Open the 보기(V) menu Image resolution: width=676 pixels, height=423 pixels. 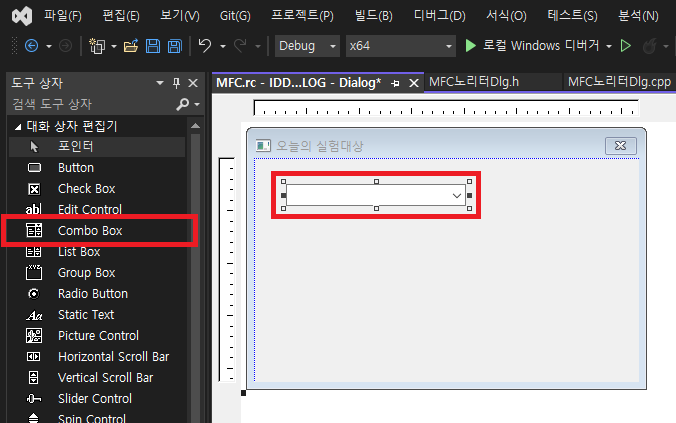180,16
